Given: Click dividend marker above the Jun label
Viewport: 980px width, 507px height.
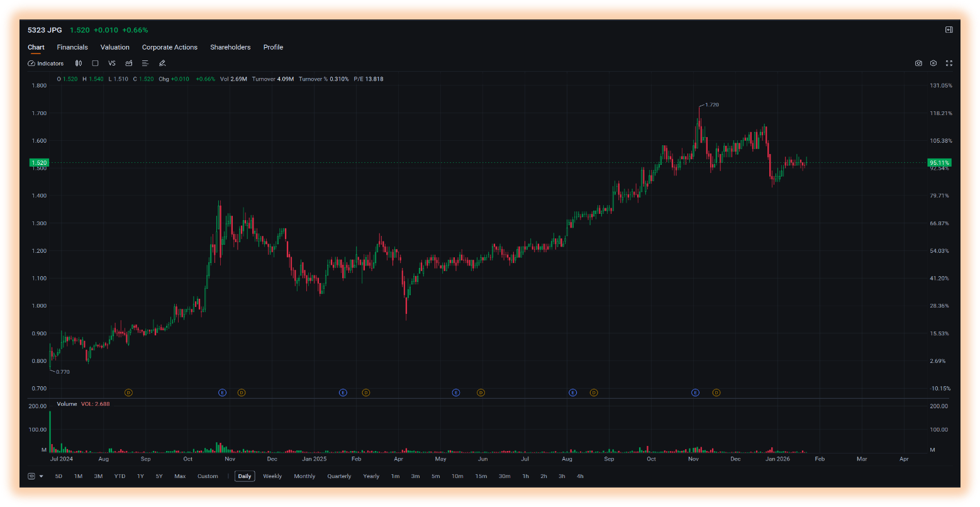Looking at the screenshot, I should pyautogui.click(x=481, y=393).
